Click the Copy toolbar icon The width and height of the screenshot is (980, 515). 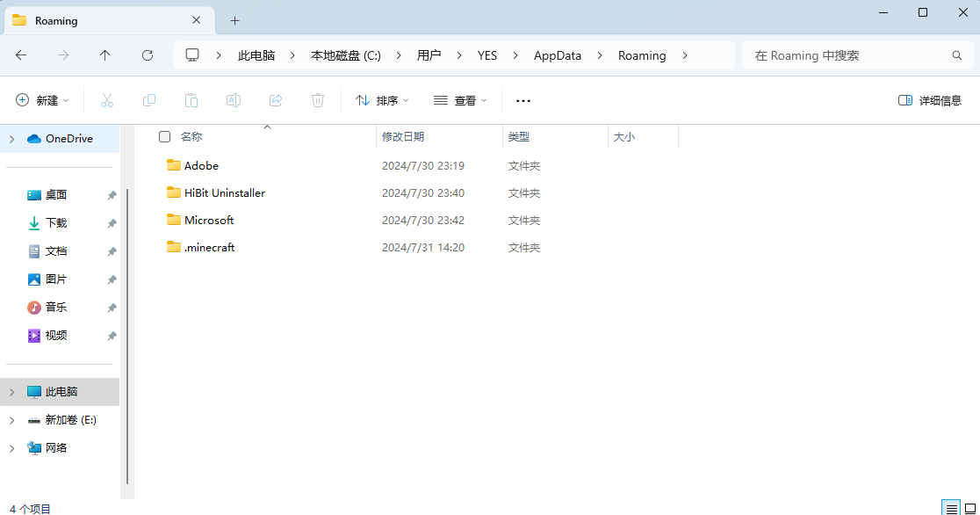(x=148, y=100)
